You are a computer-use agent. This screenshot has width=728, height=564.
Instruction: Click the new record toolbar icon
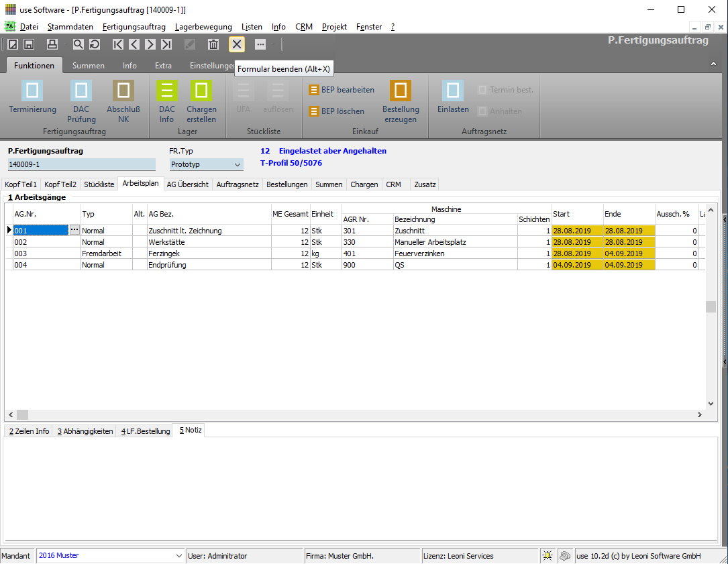tap(13, 44)
